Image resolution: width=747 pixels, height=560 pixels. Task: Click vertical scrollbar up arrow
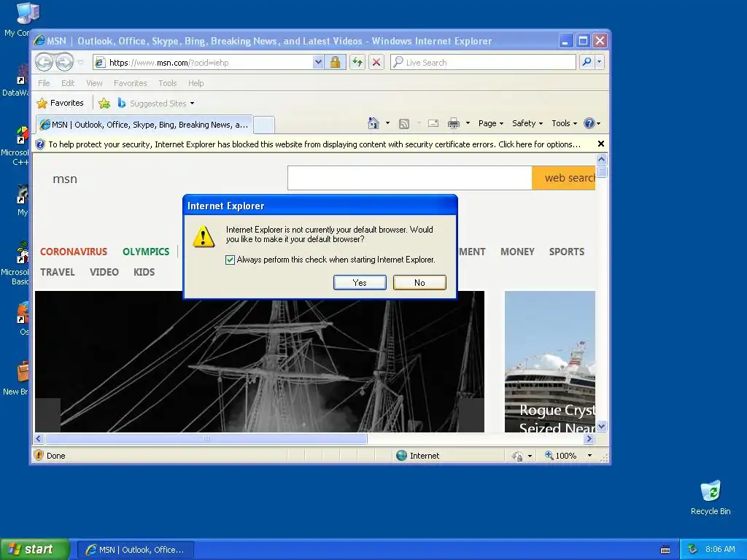(602, 159)
